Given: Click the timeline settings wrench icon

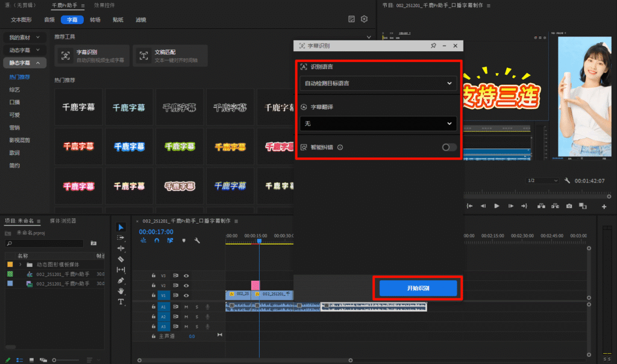Looking at the screenshot, I should (x=196, y=240).
